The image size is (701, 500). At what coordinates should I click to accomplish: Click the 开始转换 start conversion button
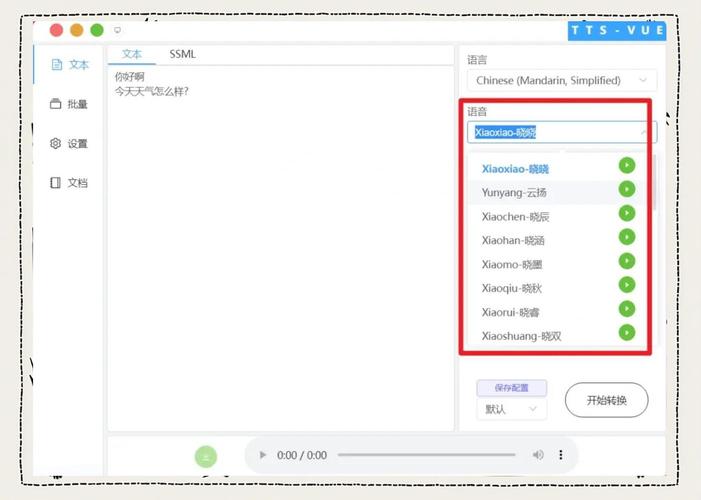click(x=606, y=400)
